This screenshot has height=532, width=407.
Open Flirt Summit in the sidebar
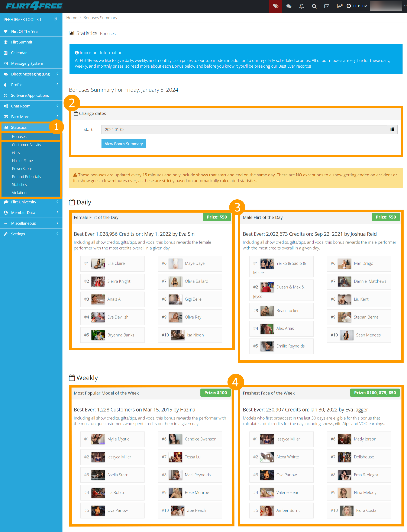[22, 42]
